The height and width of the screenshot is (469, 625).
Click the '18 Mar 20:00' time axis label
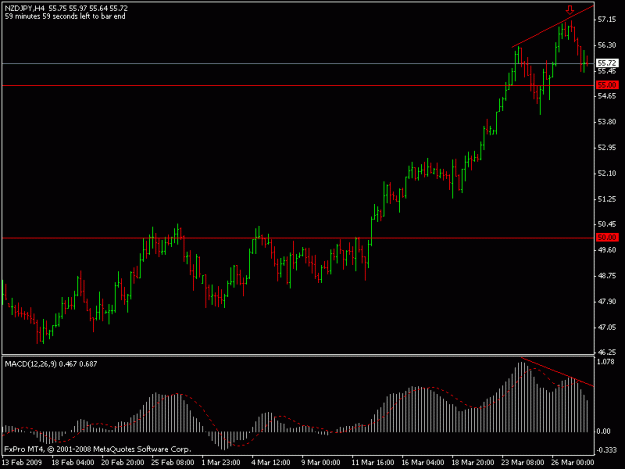click(x=472, y=463)
